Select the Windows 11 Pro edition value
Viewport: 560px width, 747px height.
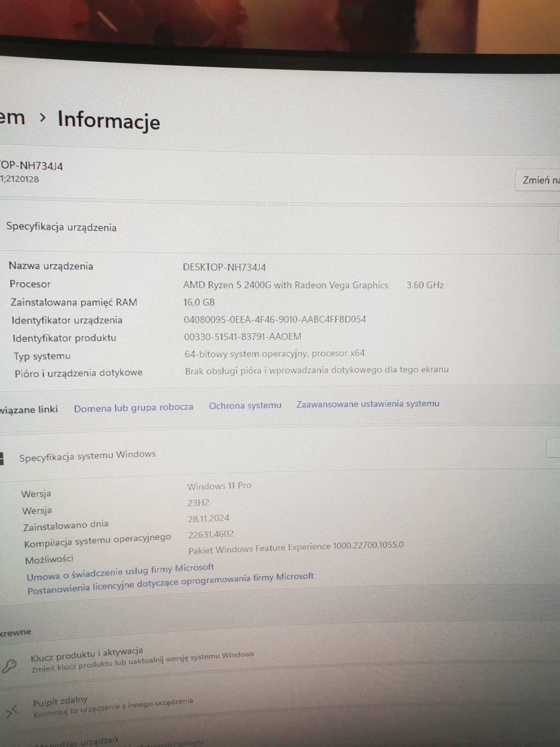click(x=219, y=486)
